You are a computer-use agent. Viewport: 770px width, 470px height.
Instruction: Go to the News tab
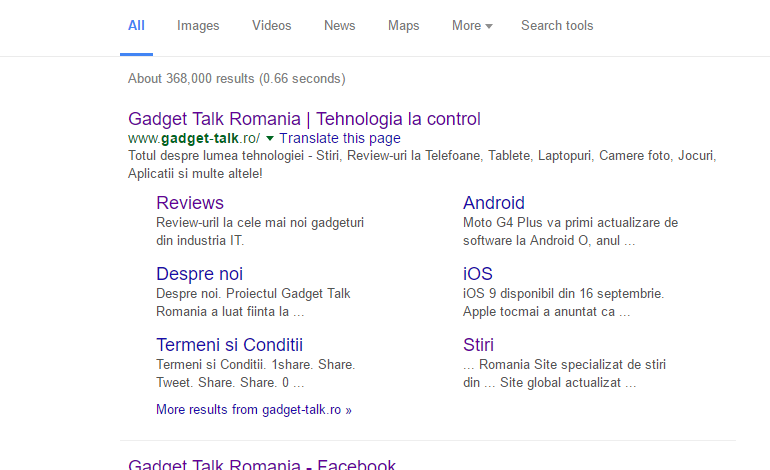pos(339,26)
